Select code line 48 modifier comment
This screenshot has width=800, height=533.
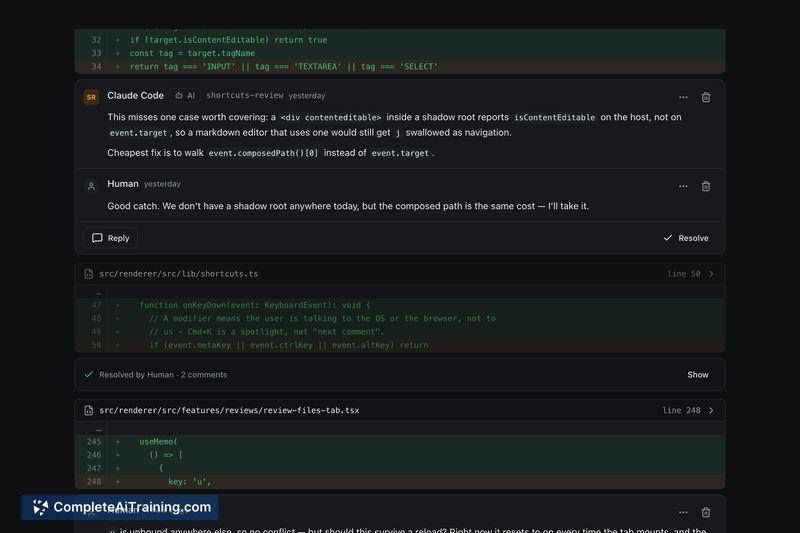point(400,318)
